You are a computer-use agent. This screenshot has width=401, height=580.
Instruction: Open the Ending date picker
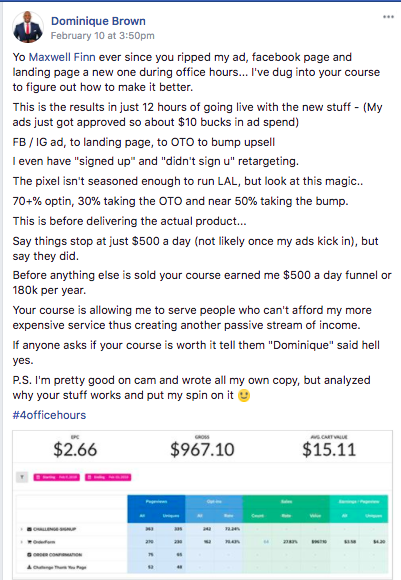pyautogui.click(x=108, y=477)
